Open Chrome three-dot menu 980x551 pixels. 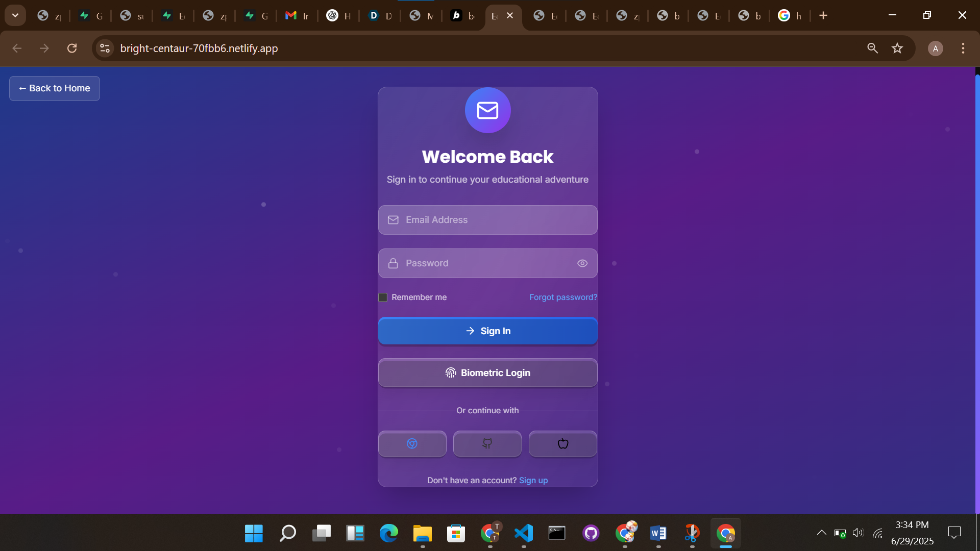click(x=963, y=48)
